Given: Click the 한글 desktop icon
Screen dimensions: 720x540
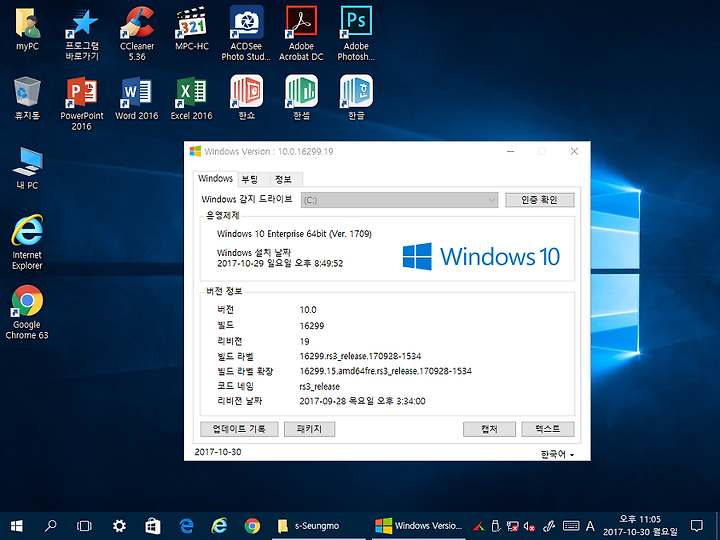Looking at the screenshot, I should (x=356, y=97).
